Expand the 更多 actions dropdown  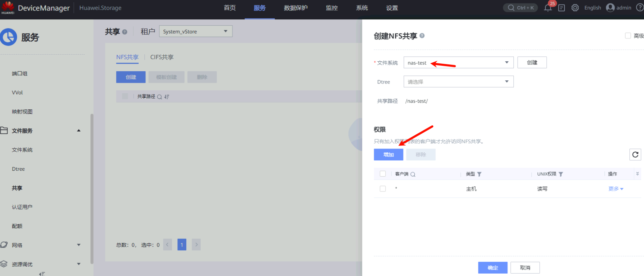pos(616,189)
